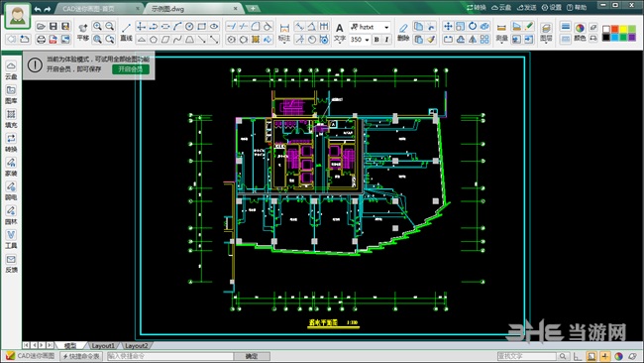The height and width of the screenshot is (363, 644).
Task: Click the green 开启会员 button
Action: 131,69
